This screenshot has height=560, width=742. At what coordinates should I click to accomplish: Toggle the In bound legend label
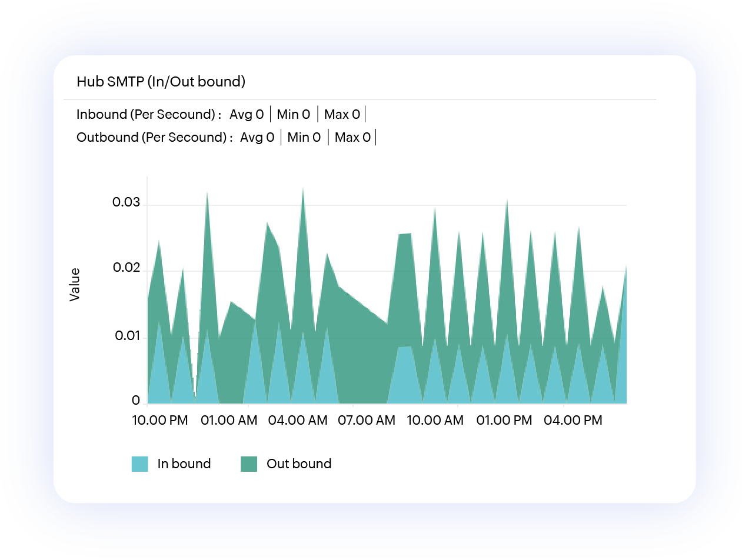coord(184,464)
